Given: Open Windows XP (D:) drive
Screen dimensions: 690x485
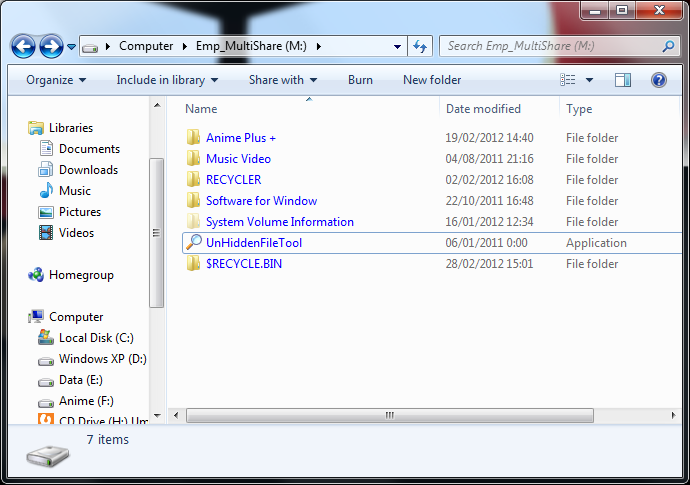Looking at the screenshot, I should tap(103, 359).
